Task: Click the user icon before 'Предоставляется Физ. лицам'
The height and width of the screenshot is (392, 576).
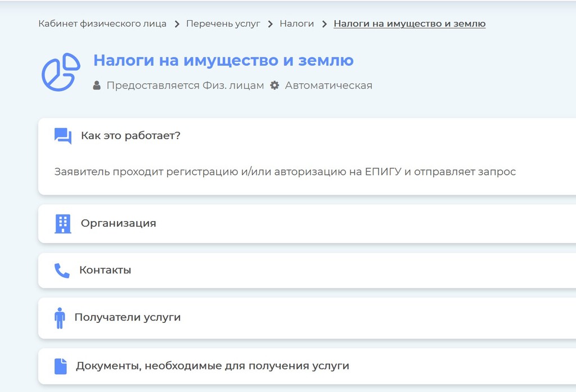Action: (97, 85)
